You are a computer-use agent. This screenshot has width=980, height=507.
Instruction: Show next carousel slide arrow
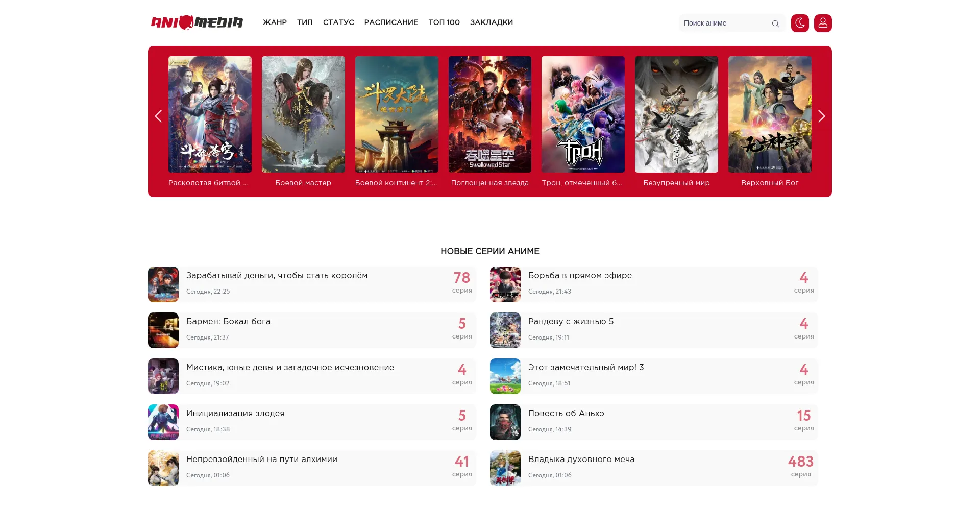pyautogui.click(x=821, y=116)
